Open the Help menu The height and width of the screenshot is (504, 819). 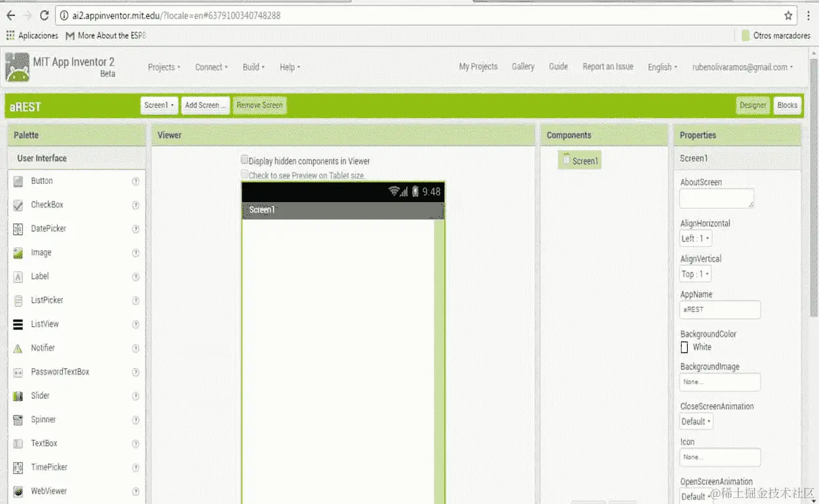click(290, 67)
